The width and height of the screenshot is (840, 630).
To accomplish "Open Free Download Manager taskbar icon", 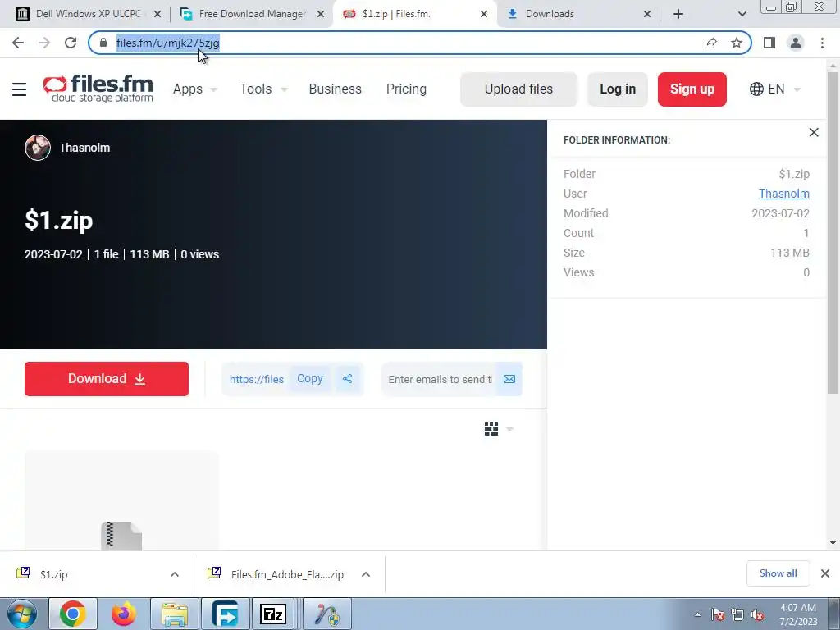I will pos(226,614).
